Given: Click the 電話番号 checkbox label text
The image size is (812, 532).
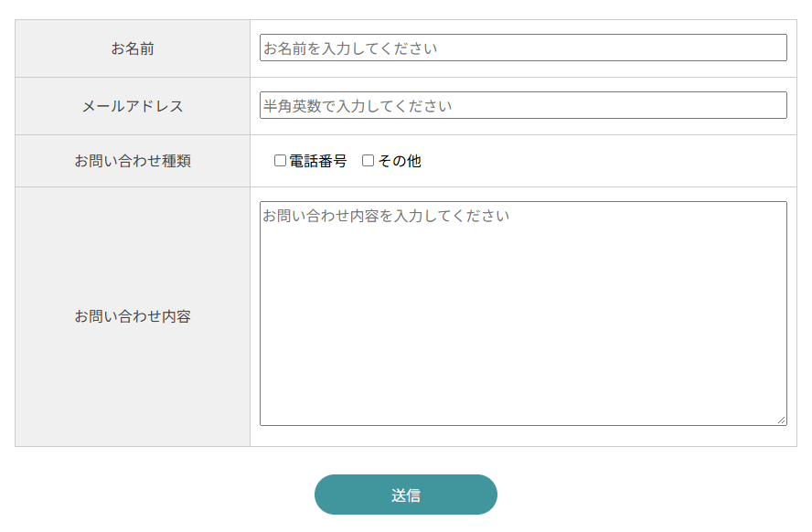Looking at the screenshot, I should pos(318,161).
